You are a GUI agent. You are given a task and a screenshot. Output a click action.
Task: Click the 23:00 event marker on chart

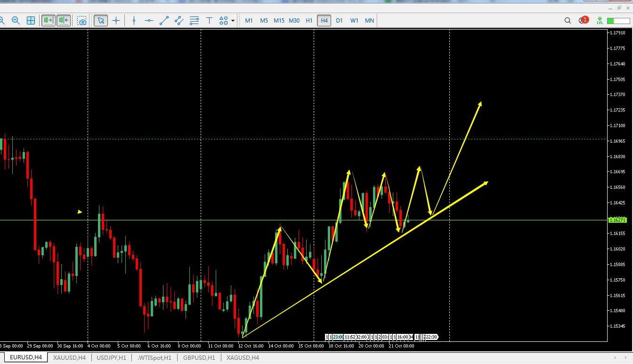(338, 337)
